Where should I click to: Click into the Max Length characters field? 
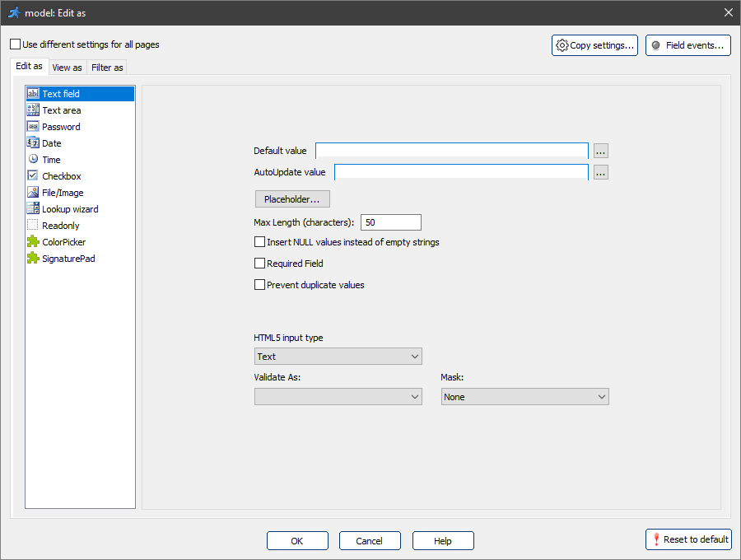[x=390, y=222]
